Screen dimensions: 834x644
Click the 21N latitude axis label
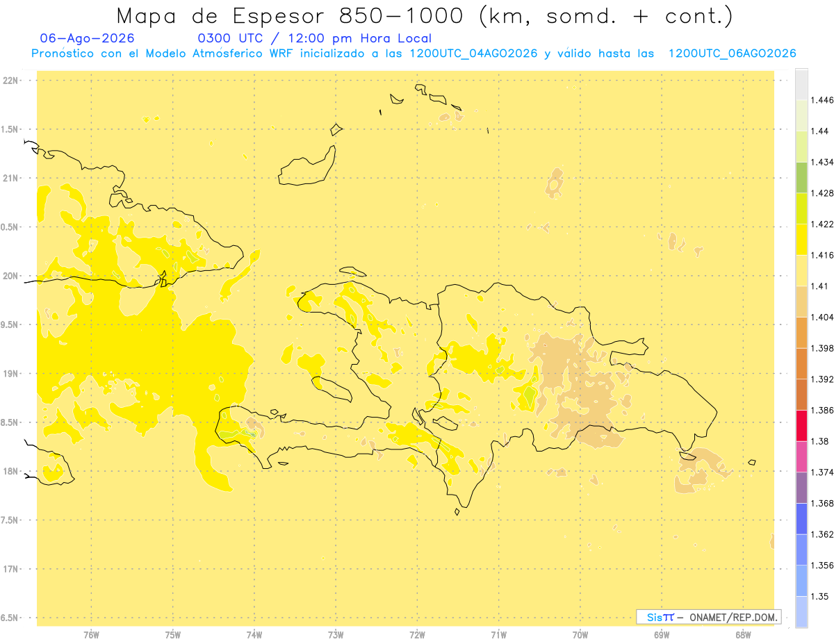11,178
